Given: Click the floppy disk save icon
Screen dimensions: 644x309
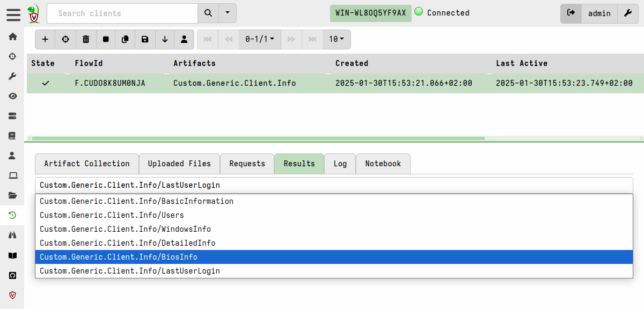Looking at the screenshot, I should [145, 39].
